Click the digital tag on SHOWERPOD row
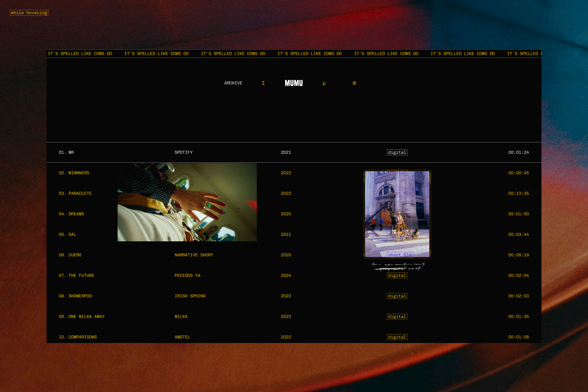588x392 pixels. click(x=397, y=296)
